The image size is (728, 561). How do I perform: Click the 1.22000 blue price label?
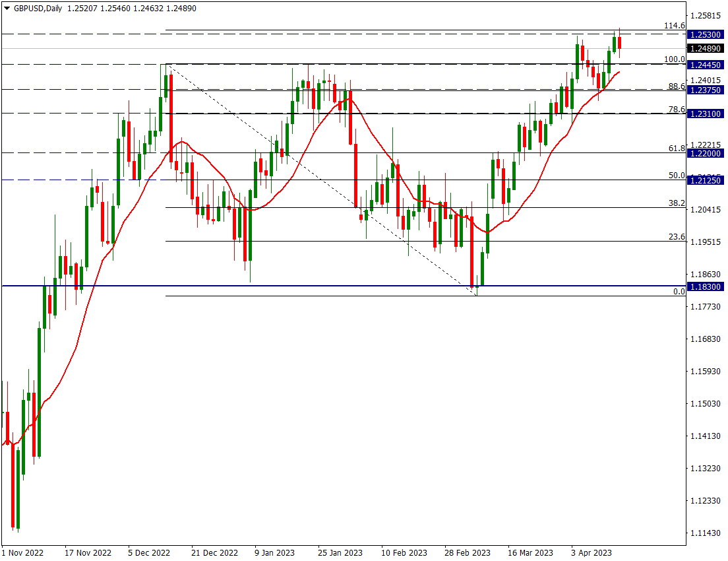[x=706, y=154]
